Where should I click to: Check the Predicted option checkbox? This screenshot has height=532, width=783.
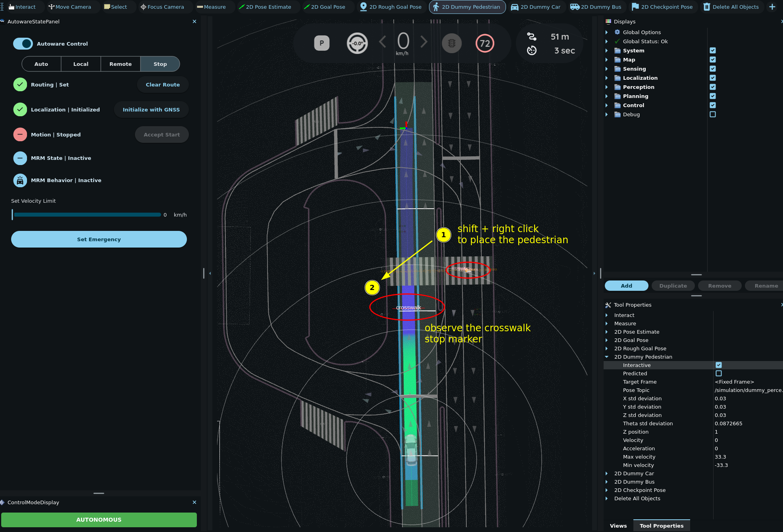tap(718, 373)
